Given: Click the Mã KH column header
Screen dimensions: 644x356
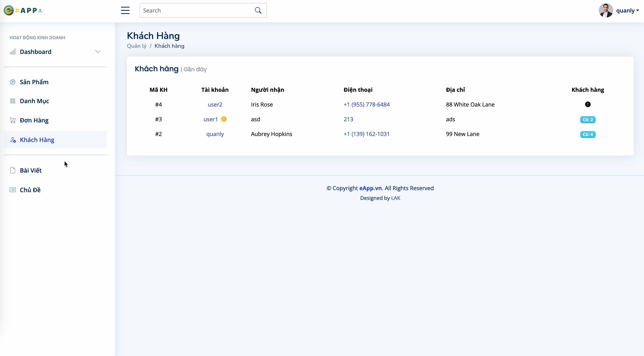Looking at the screenshot, I should pos(159,90).
